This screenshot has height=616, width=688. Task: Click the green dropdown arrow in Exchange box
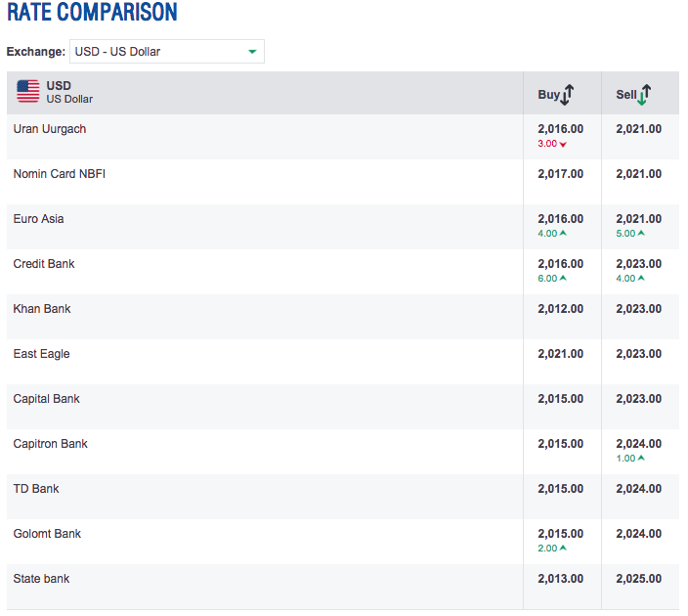click(252, 52)
